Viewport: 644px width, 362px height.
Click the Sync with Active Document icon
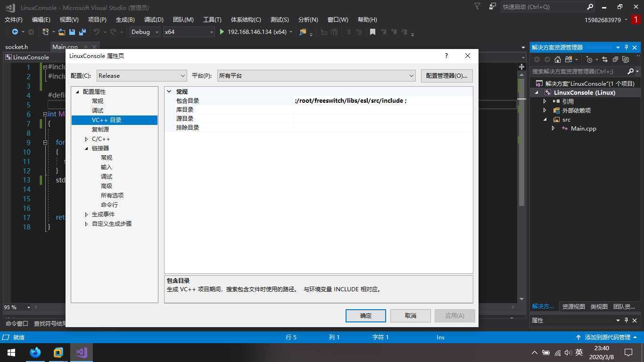tap(605, 59)
